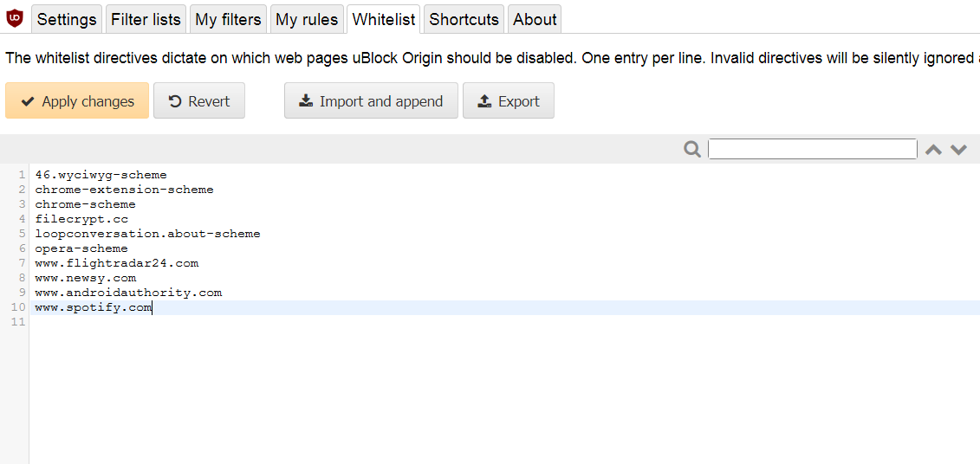Click the www.flightradar24.com entry
980x464 pixels.
point(116,263)
